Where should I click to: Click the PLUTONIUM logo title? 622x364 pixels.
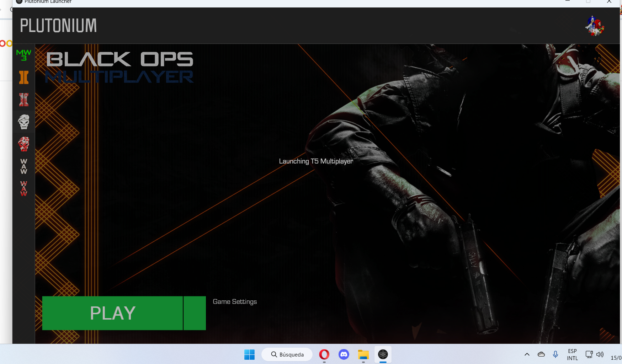pyautogui.click(x=58, y=26)
